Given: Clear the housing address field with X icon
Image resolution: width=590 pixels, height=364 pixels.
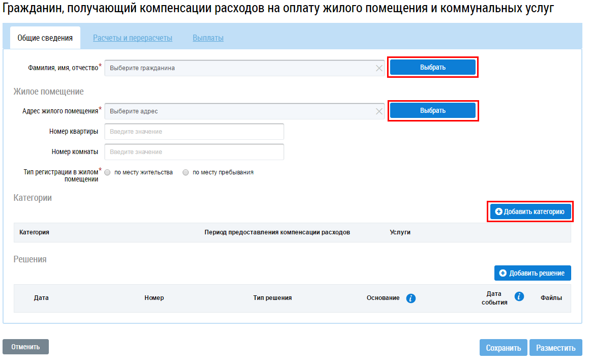Looking at the screenshot, I should coord(379,111).
